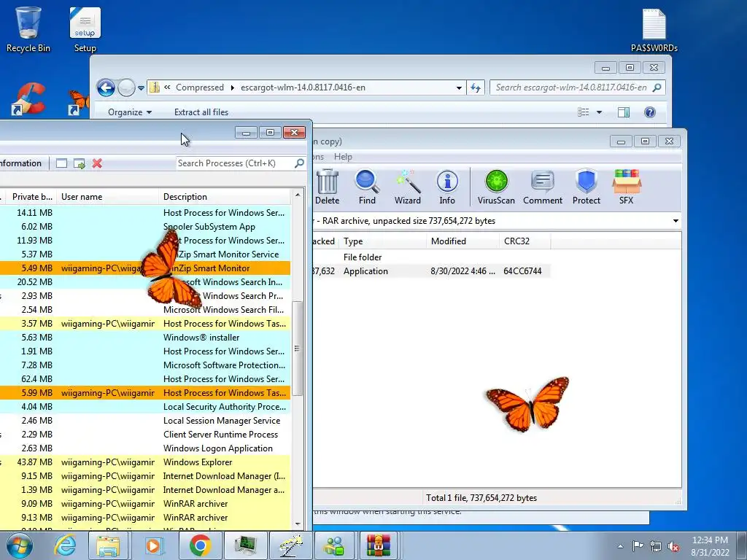
Task: Sort by Description column in Process Hacker
Action: coord(225,197)
